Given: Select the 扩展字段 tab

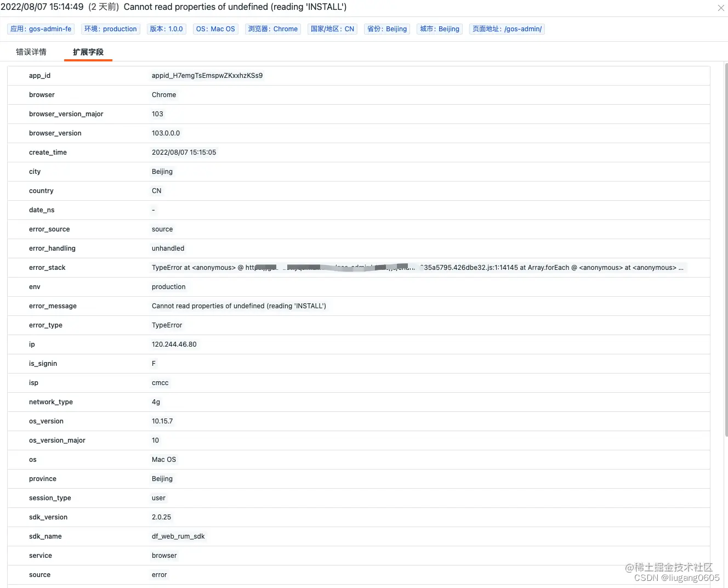Looking at the screenshot, I should click(88, 52).
